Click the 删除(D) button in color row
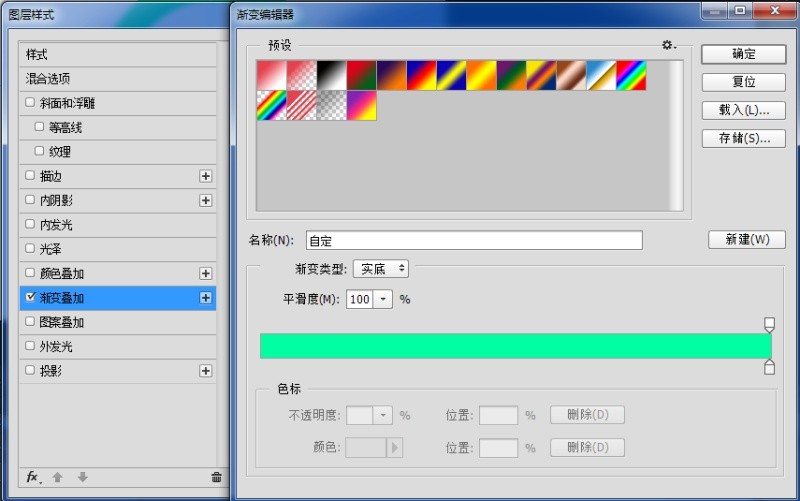The width and height of the screenshot is (800, 501). tap(587, 447)
